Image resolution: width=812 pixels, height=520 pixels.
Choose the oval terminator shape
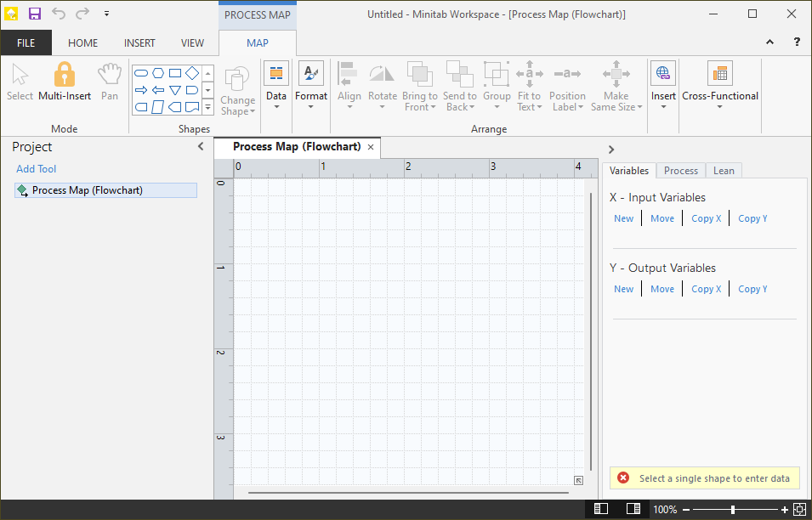(141, 72)
